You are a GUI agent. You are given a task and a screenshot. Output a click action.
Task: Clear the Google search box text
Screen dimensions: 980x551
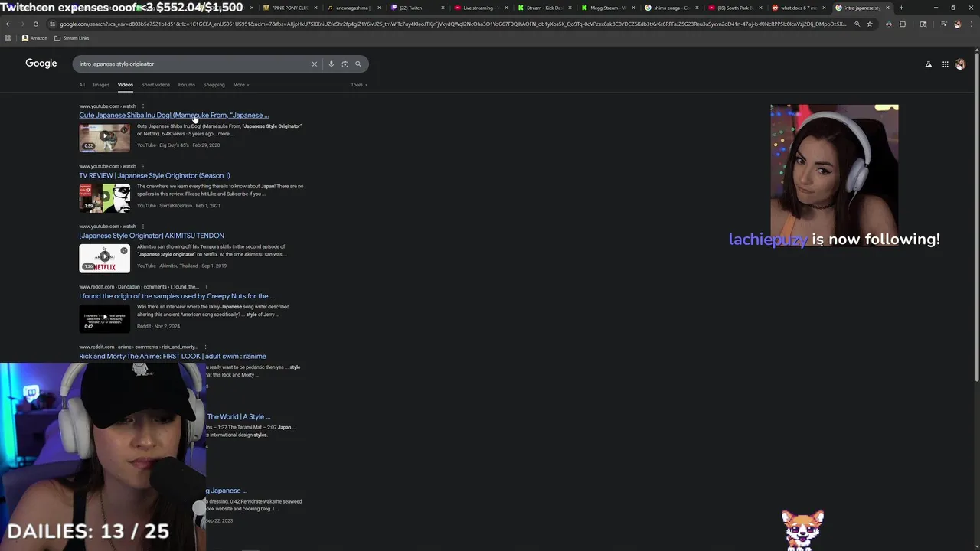(314, 64)
